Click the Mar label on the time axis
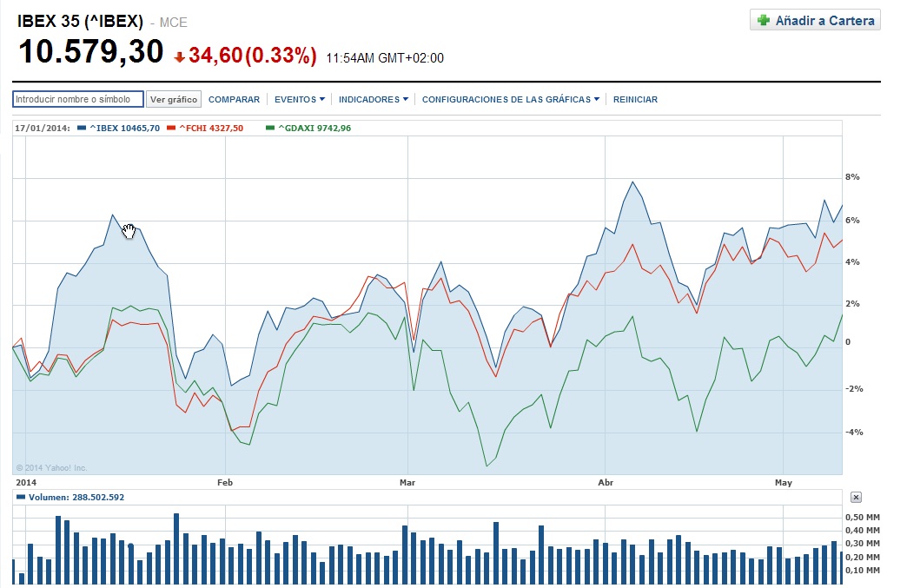Viewport: 907px width, 588px height. 407,482
